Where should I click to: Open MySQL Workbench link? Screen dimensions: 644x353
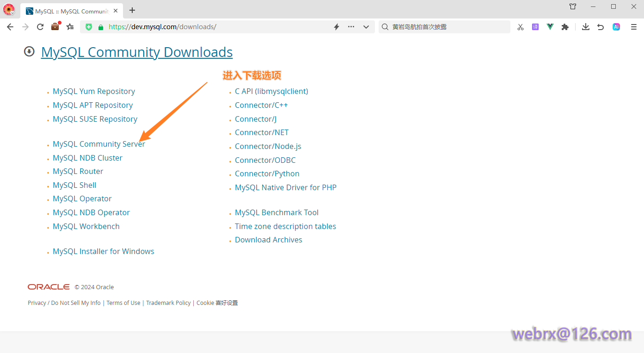(86, 227)
